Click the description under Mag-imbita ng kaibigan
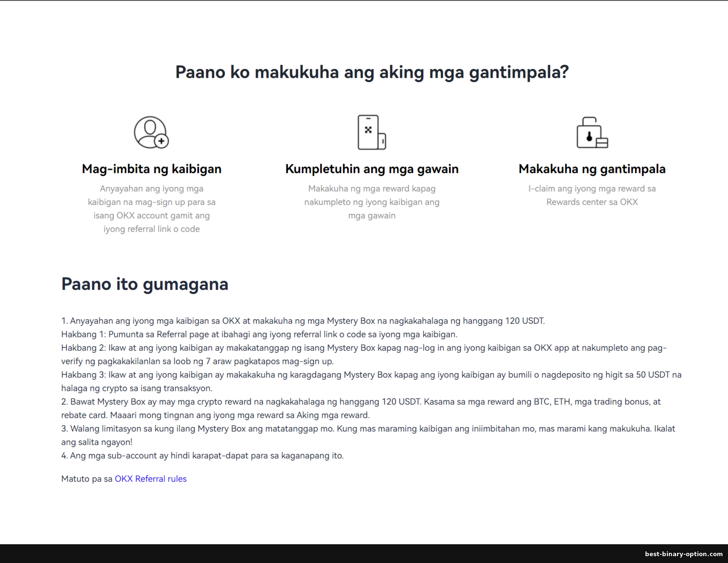This screenshot has height=563, width=728. tap(151, 209)
